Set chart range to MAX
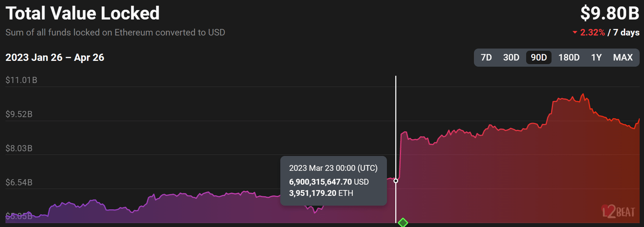Viewport: 644px width, 227px height. pos(623,57)
